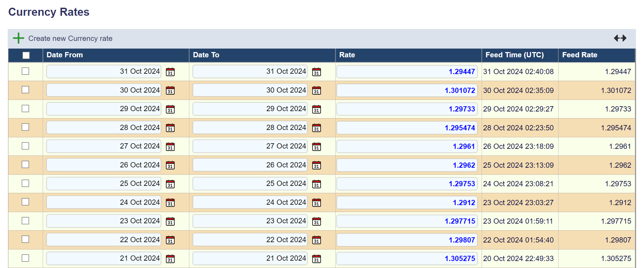The image size is (644, 268).
Task: Click the Date From column header
Action: pos(65,55)
